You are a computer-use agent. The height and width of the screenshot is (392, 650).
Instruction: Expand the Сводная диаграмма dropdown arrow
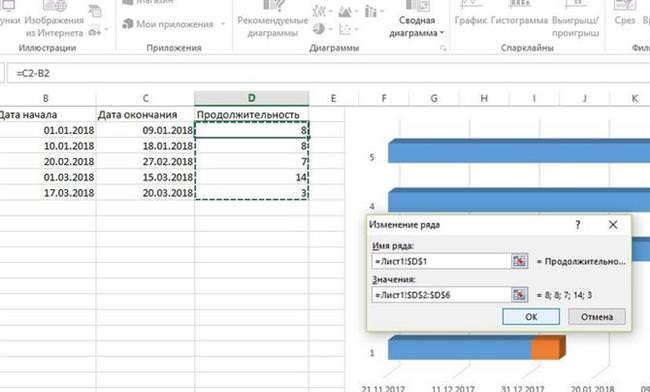[442, 33]
